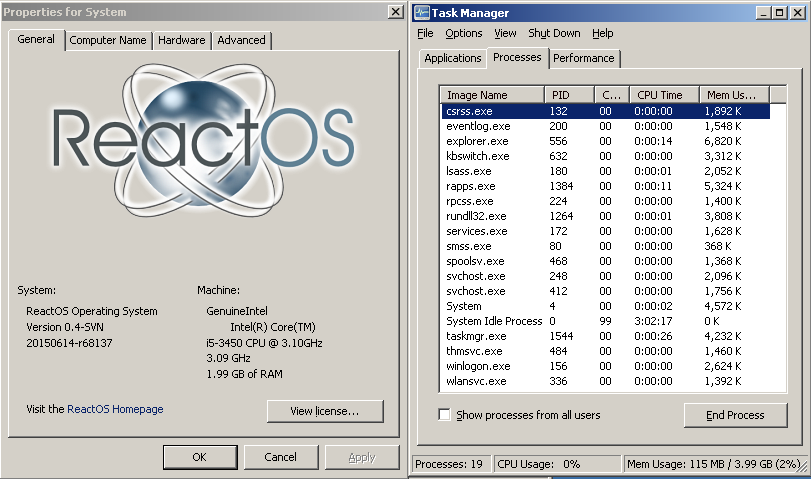Click the View license button
Viewport: 811px width, 479px height.
(x=325, y=411)
